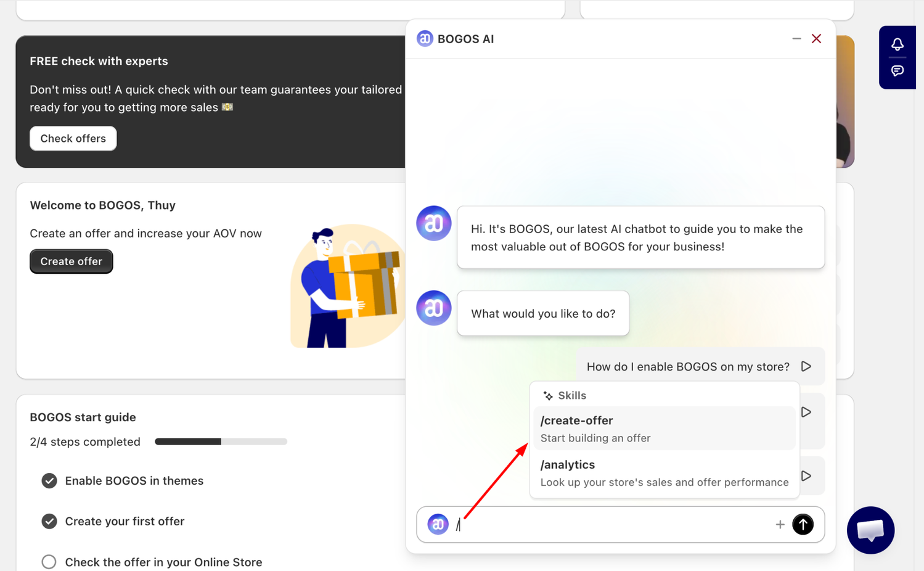Screen dimensions: 924x571
Task: Minimize the BOGOS AI chat panel
Action: click(x=796, y=38)
